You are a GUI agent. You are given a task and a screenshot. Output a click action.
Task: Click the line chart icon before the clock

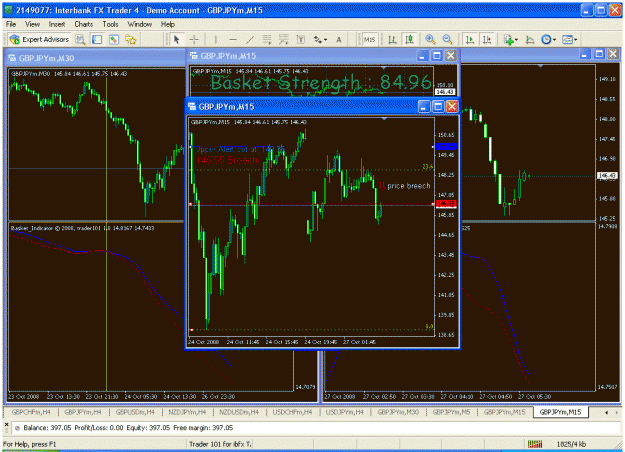tap(530, 39)
